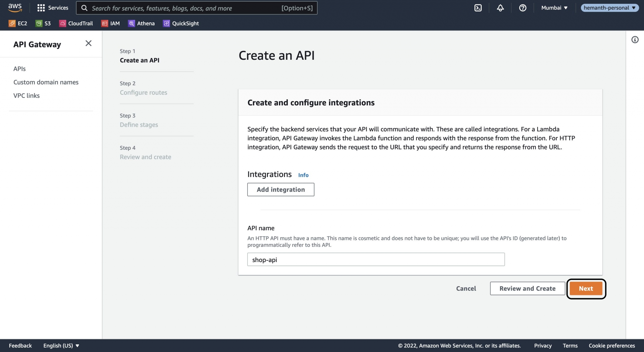Click the Add integration button

(x=280, y=189)
